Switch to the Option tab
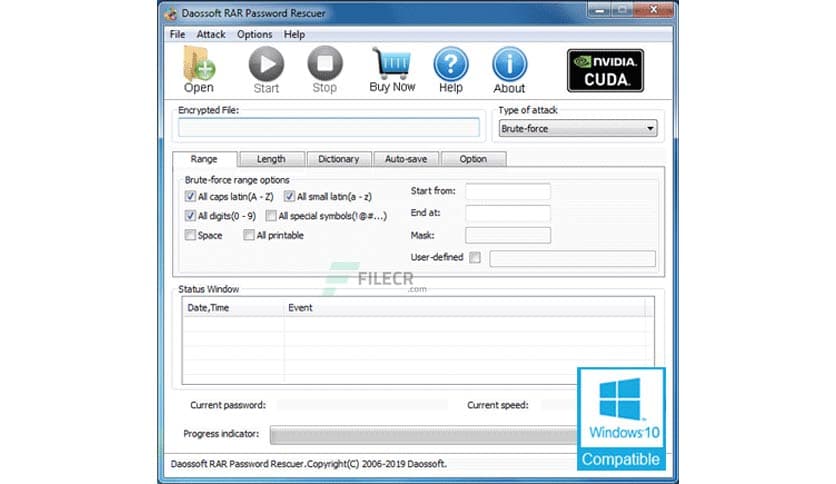 (473, 159)
